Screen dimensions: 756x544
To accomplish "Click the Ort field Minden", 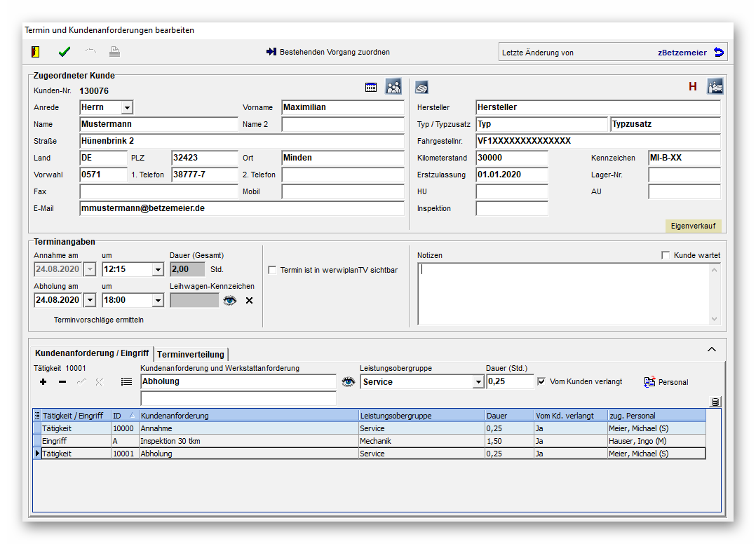I will pyautogui.click(x=343, y=158).
